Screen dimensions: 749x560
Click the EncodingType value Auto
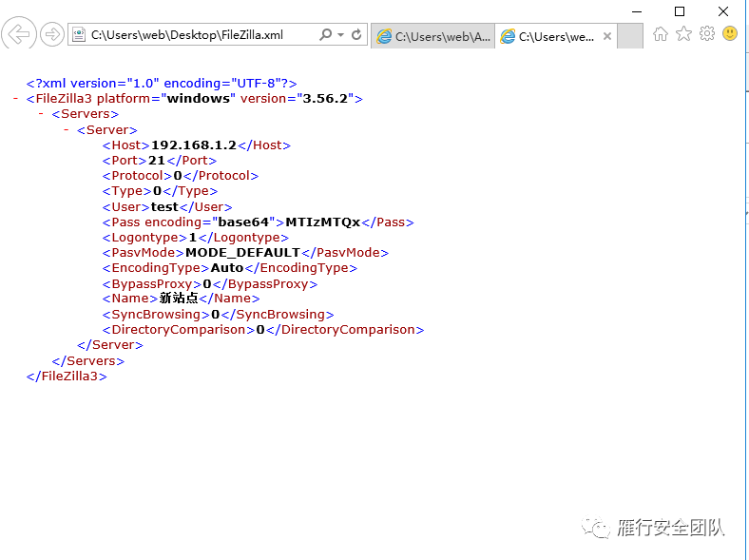227,267
